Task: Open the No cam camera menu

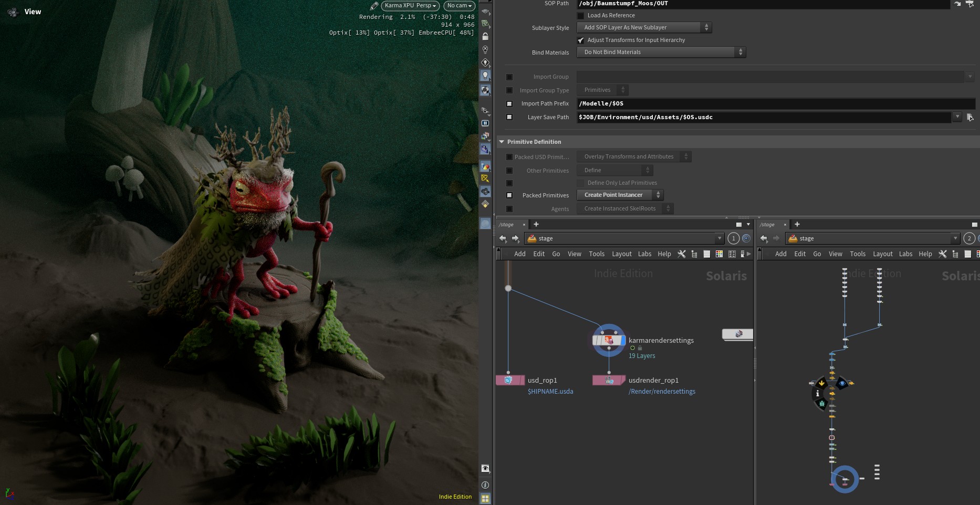Action: pos(459,6)
